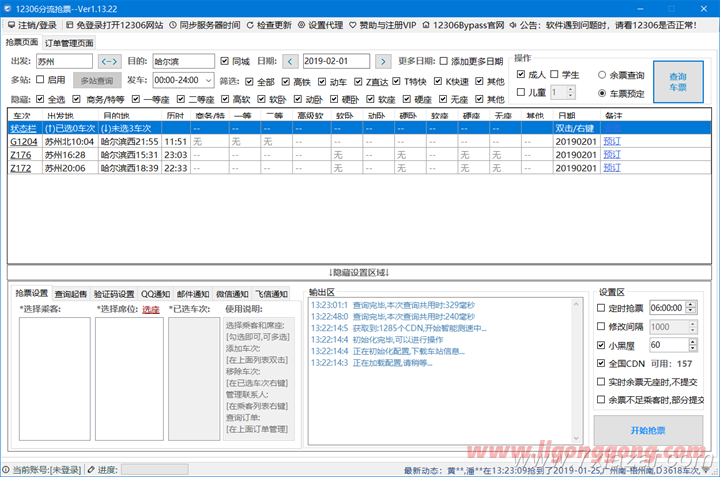720x477 pixels.
Task: Switch to QQ通知 tab
Action: (155, 294)
